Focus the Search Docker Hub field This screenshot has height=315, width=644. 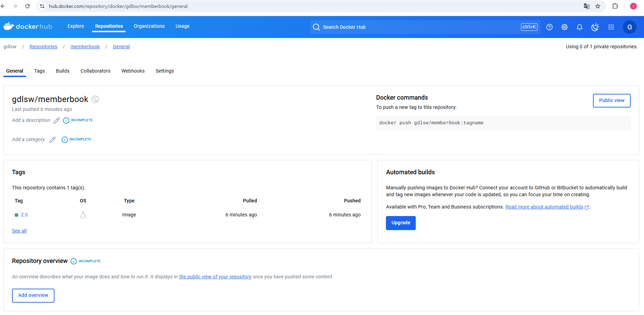click(x=425, y=27)
